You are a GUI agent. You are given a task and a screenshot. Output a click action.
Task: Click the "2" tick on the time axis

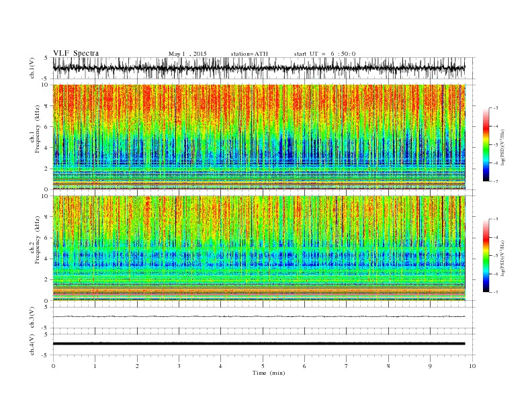137,366
